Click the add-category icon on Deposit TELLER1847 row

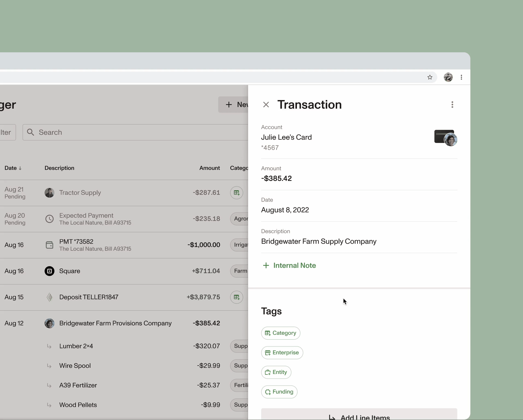coord(237,297)
